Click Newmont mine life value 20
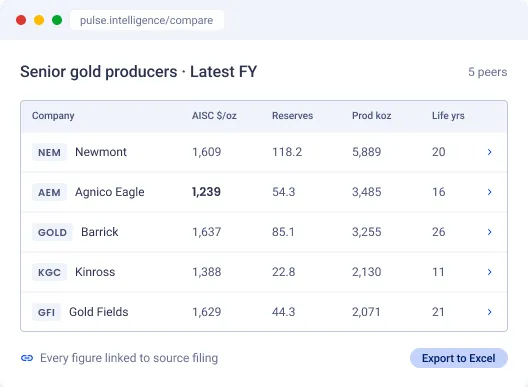This screenshot has height=387, width=528. (439, 152)
